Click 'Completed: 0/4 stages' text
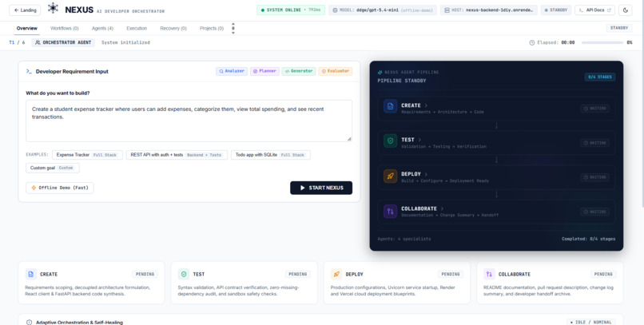 pyautogui.click(x=589, y=239)
